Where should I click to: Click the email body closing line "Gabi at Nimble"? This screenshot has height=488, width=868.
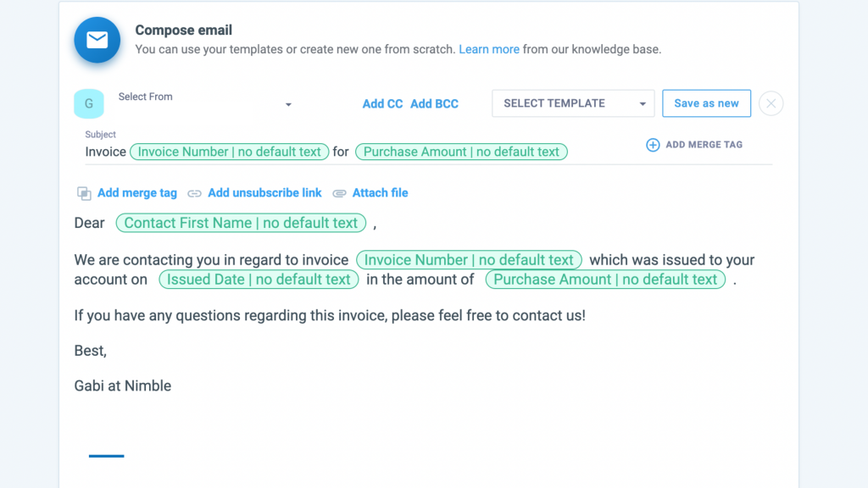pyautogui.click(x=123, y=385)
